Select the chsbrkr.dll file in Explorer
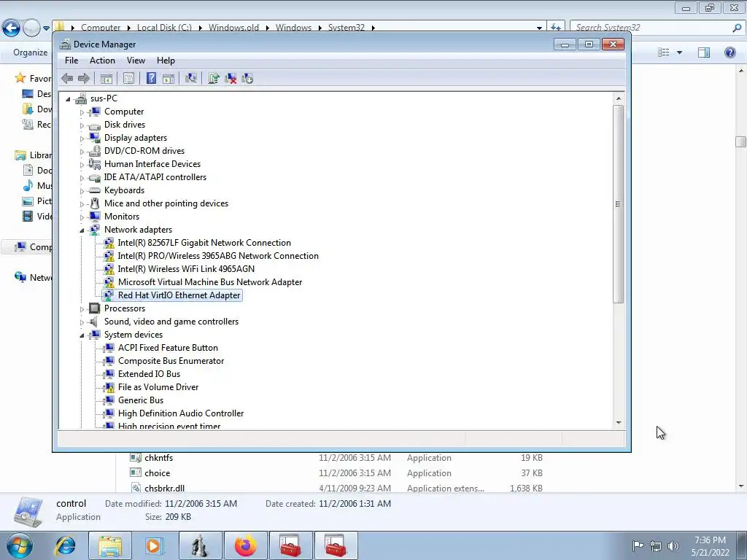The height and width of the screenshot is (560, 747). 164,488
